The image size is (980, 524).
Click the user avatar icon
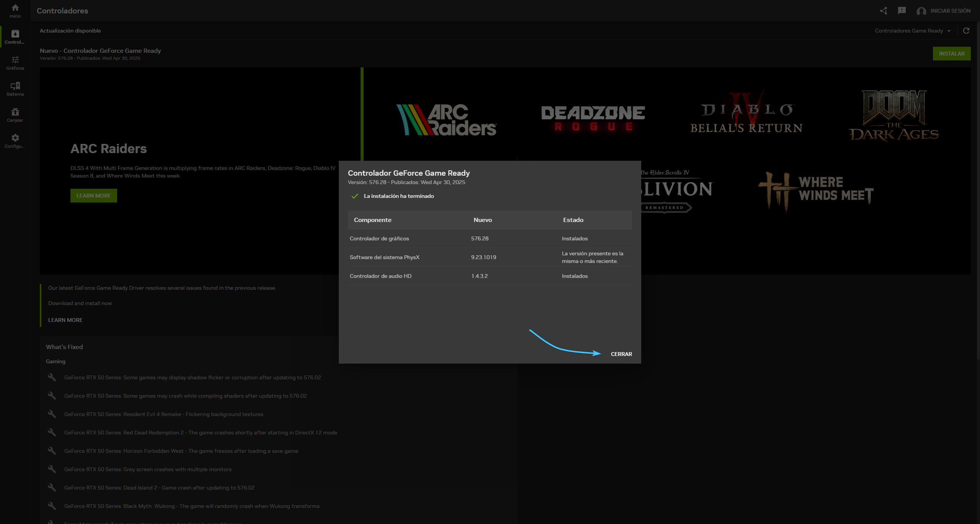click(x=921, y=11)
